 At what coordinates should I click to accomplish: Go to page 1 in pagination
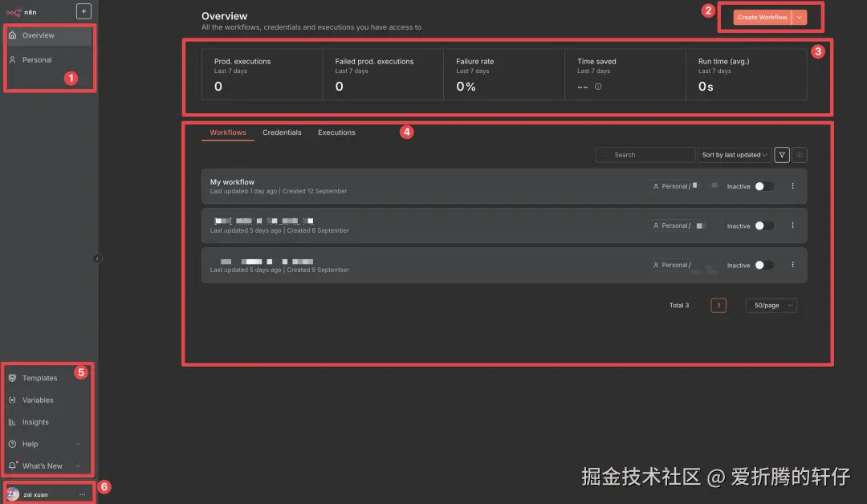pos(718,305)
